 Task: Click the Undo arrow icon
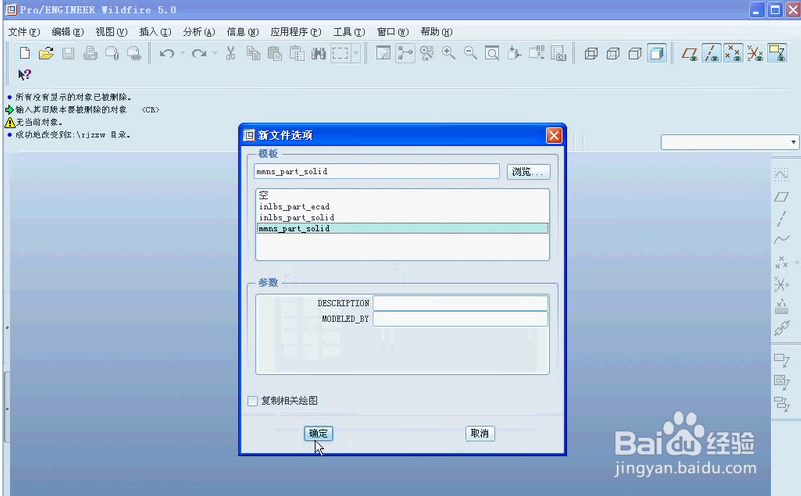pos(167,53)
